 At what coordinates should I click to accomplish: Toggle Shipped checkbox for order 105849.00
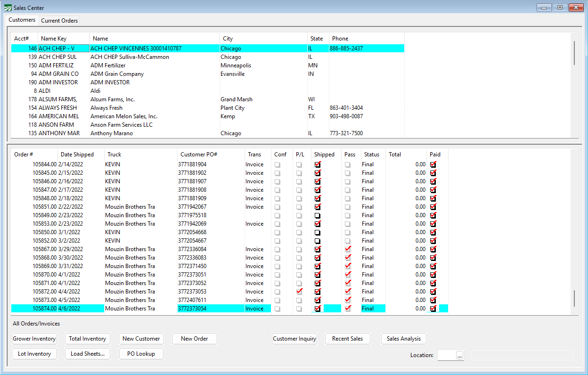[318, 215]
